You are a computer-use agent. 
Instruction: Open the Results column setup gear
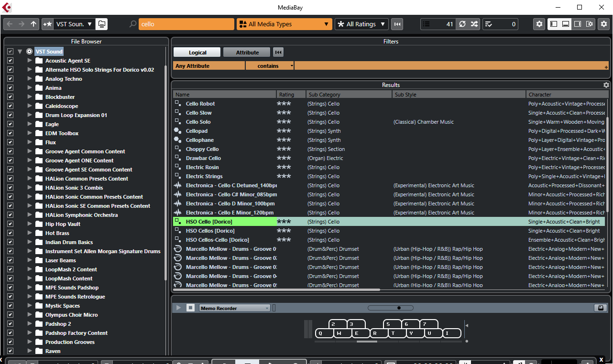(x=606, y=85)
